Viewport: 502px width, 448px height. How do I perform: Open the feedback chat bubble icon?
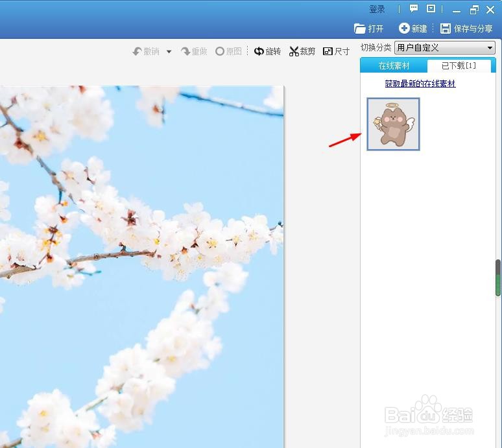coord(414,8)
